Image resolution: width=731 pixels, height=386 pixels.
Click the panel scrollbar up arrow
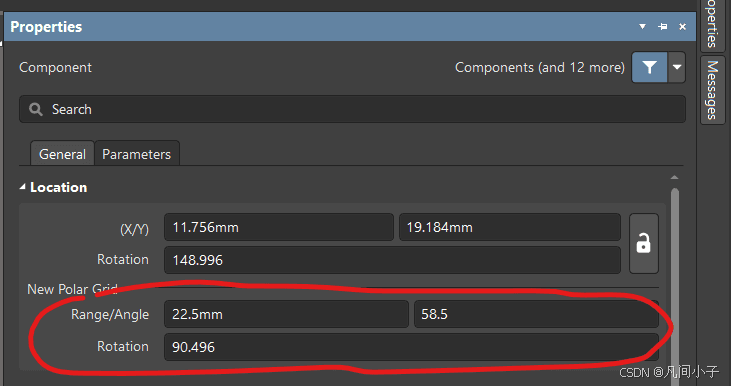tap(675, 178)
